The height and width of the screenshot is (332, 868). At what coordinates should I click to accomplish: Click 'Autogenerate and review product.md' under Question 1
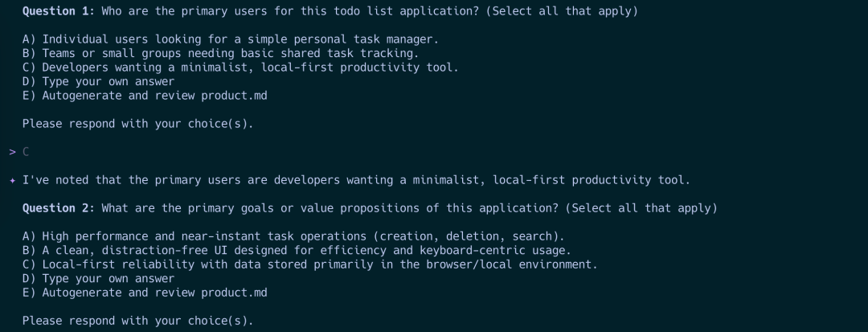[x=145, y=96]
